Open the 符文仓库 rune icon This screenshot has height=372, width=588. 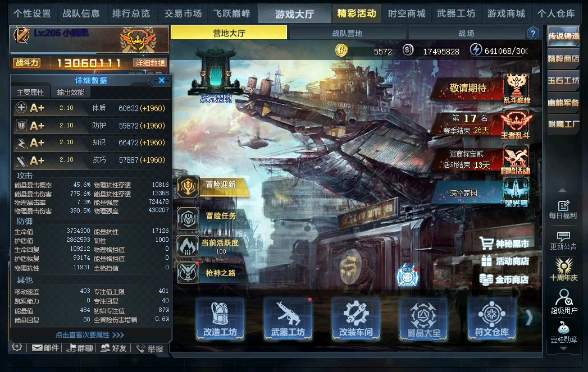pos(491,319)
